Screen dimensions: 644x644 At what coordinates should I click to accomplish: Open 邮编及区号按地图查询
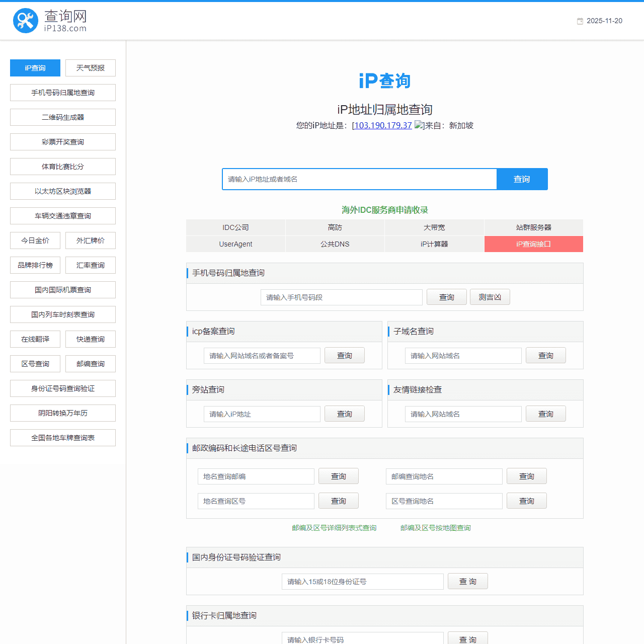click(435, 528)
